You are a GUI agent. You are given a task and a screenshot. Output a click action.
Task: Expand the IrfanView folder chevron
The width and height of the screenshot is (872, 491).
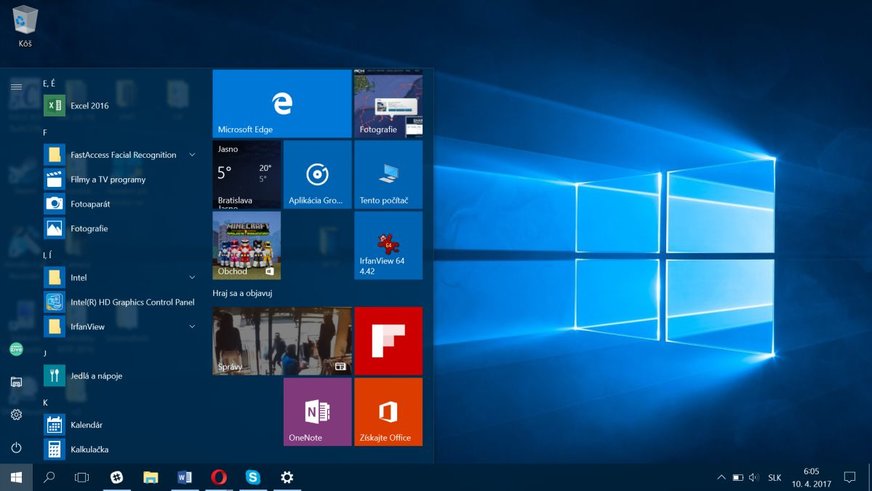[192, 326]
